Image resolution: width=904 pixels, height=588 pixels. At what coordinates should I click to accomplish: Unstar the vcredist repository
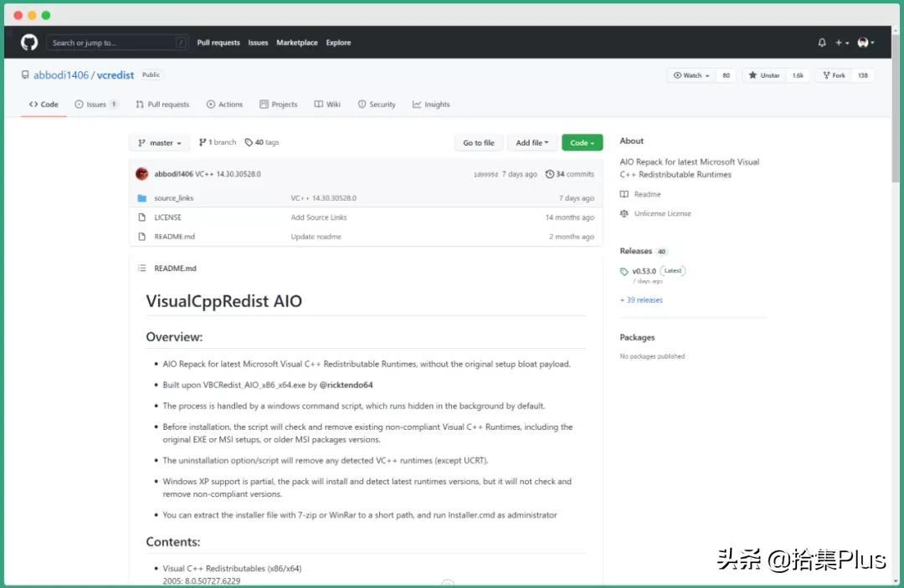(x=764, y=75)
